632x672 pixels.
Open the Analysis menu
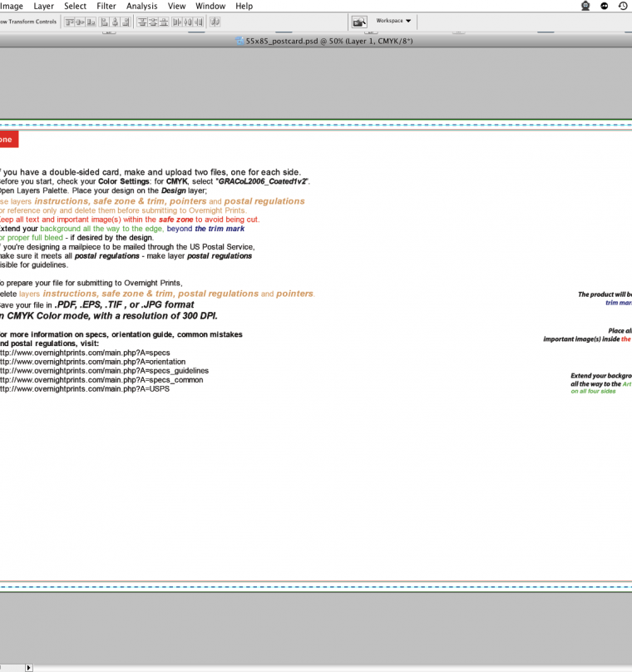(142, 6)
